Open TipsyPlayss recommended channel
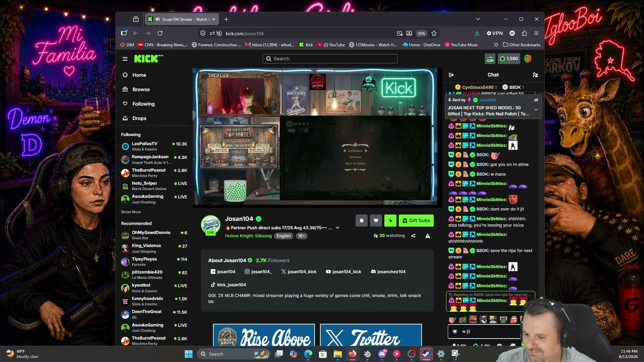The width and height of the screenshot is (644, 362). (154, 261)
